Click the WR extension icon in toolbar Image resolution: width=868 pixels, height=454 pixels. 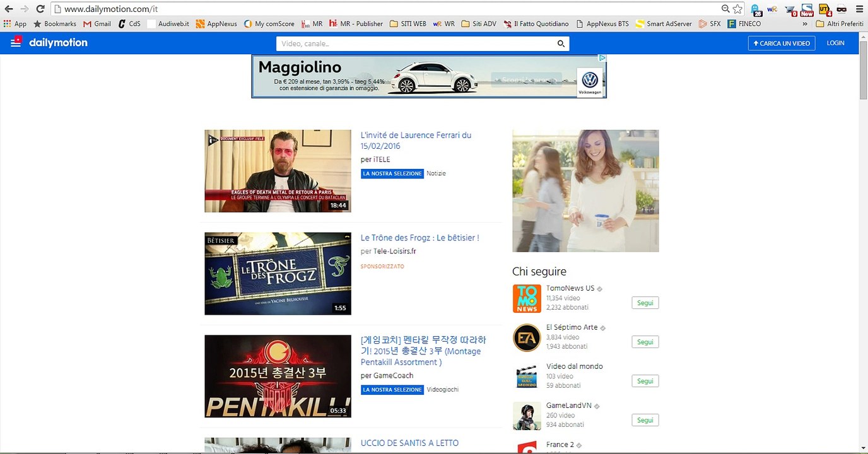772,9
